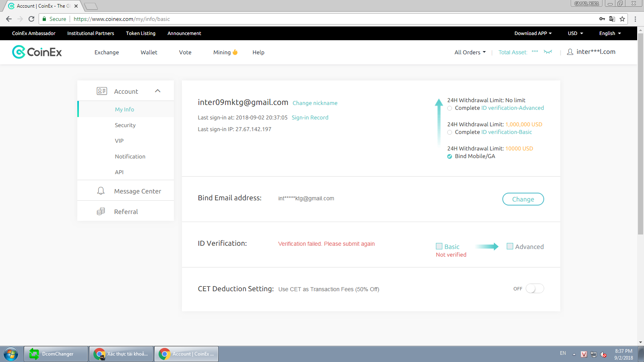Click the Mining flame icon
Viewport: 644px width, 362px height.
pos(235,52)
